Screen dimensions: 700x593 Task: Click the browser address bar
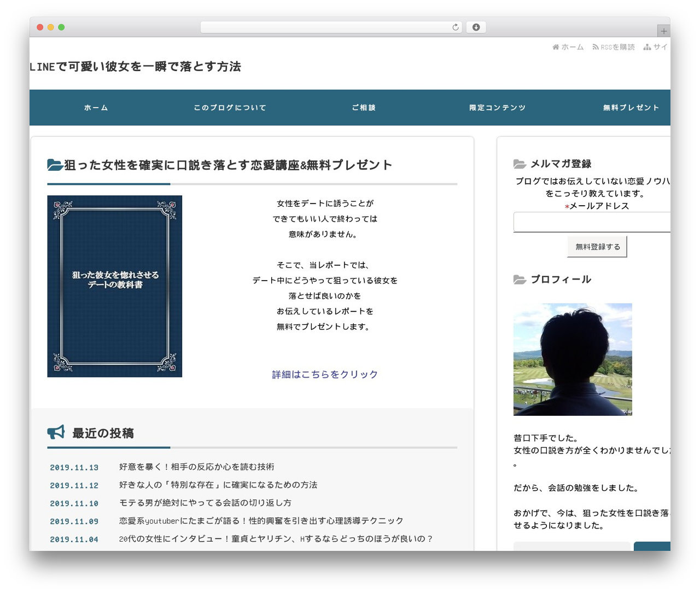click(x=331, y=27)
